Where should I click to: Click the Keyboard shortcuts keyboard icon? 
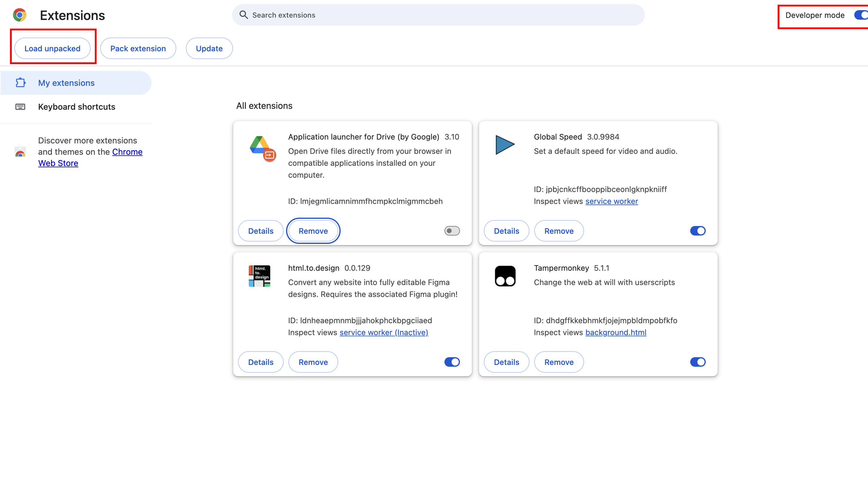(x=20, y=107)
